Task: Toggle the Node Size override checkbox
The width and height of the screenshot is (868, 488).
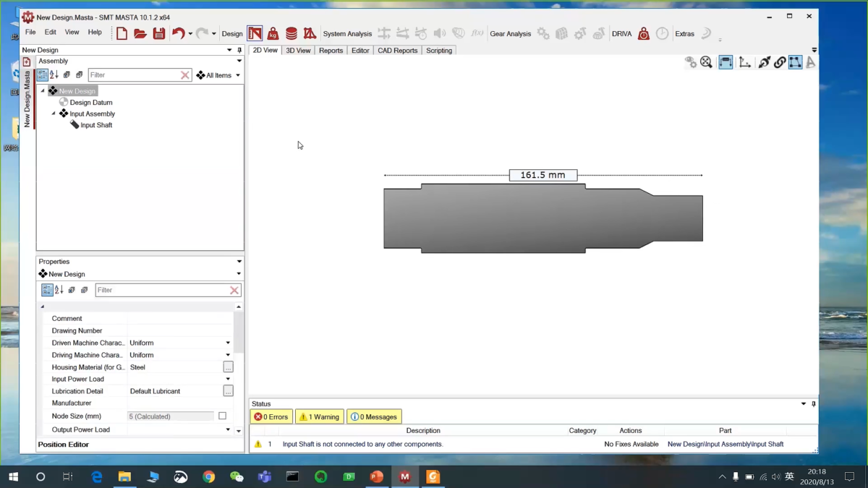Action: click(222, 416)
